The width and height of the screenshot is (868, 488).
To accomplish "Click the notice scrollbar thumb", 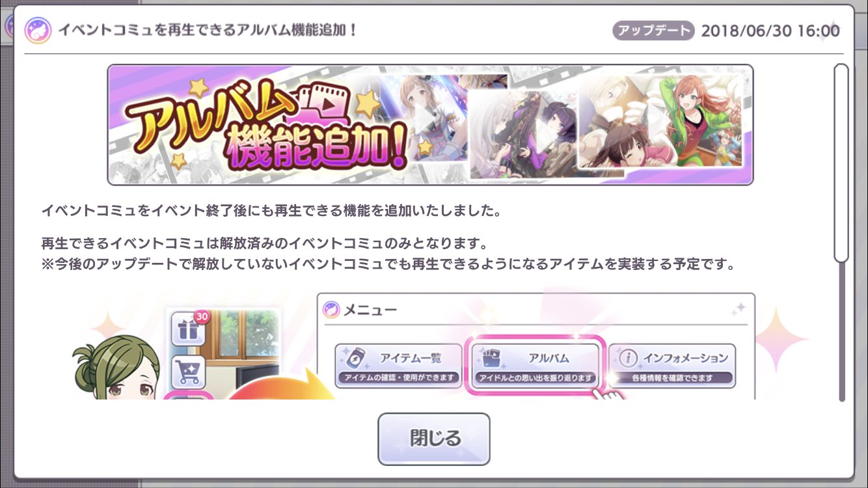I will point(841,163).
